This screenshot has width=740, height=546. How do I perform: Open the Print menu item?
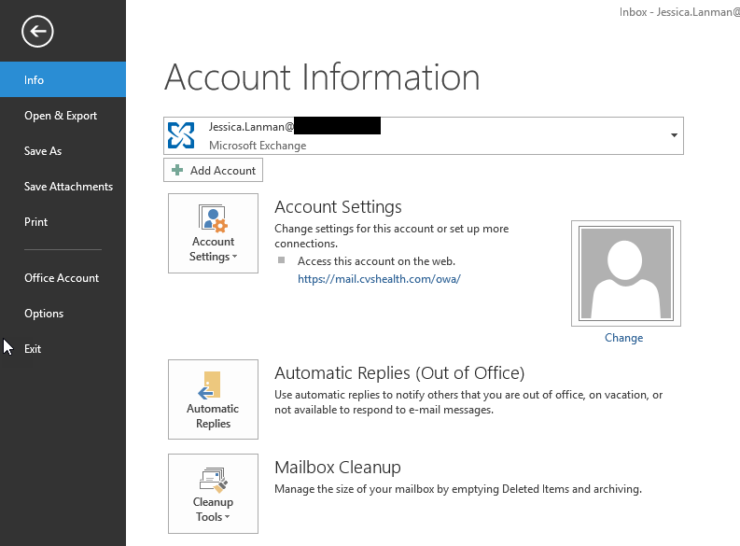[63, 222]
